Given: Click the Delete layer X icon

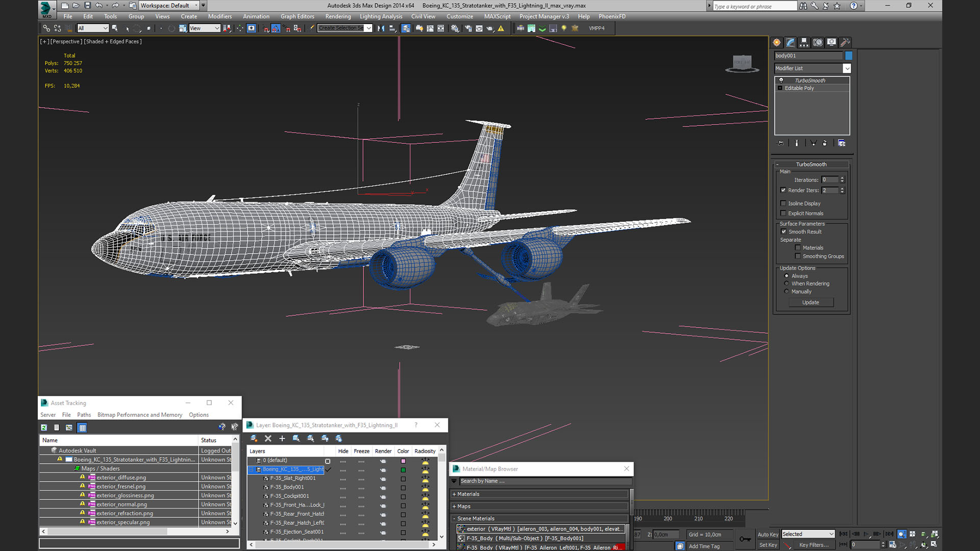Looking at the screenshot, I should [268, 438].
